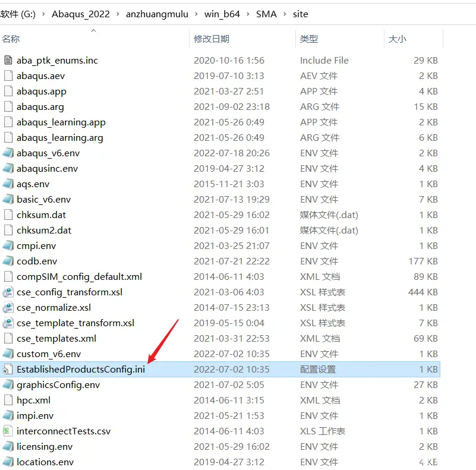Go to Abaqus_2022 folder in address bar
Viewport: 476px width, 470px height.
pos(81,14)
